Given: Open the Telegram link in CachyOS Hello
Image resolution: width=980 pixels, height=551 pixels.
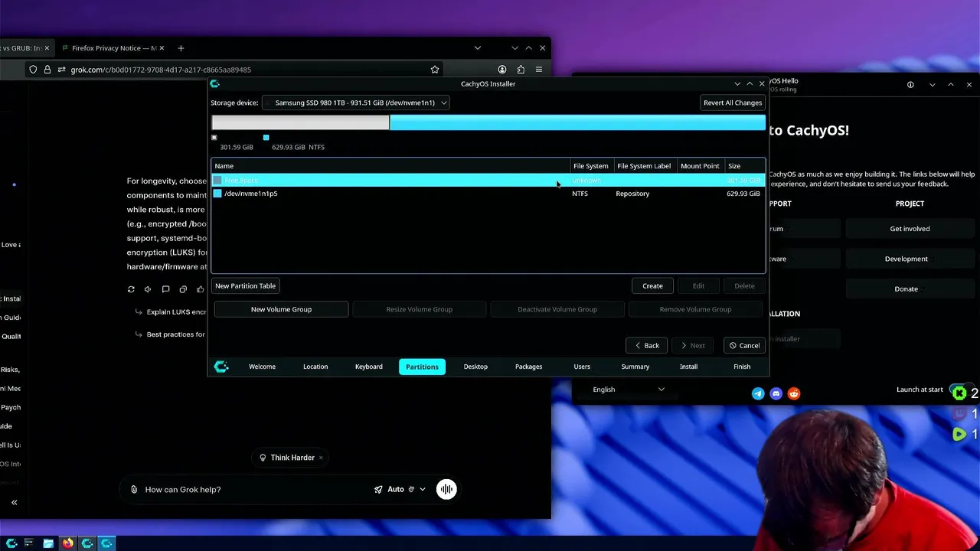Looking at the screenshot, I should (x=758, y=393).
